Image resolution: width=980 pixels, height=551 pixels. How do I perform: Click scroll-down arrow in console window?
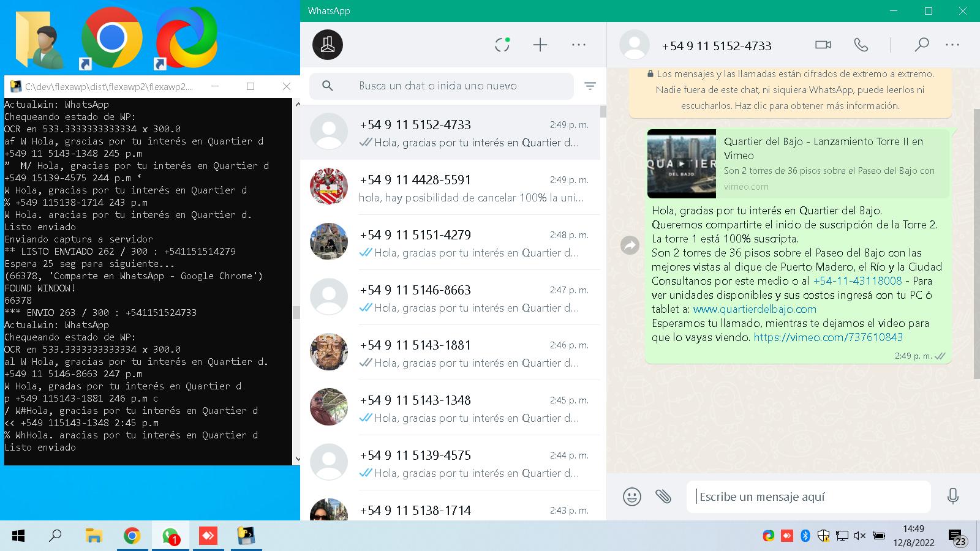[297, 459]
